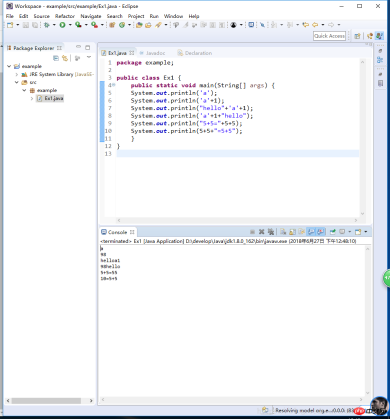Click the New Java Package icon
This screenshot has height=419, width=390.
point(112,25)
